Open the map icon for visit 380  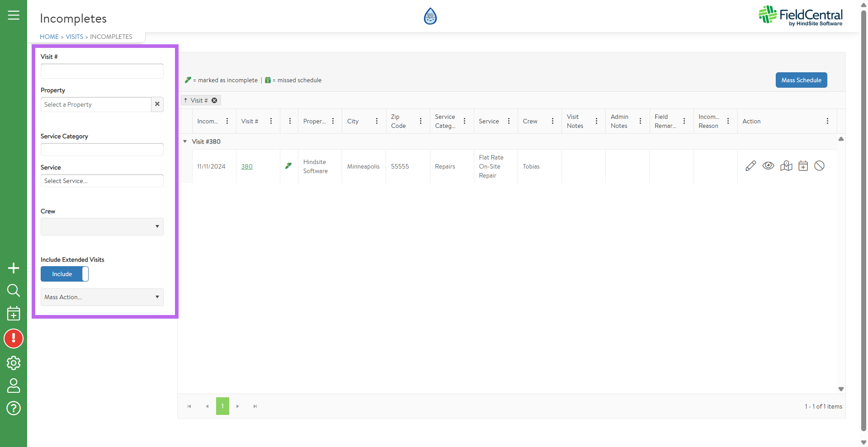tap(786, 166)
